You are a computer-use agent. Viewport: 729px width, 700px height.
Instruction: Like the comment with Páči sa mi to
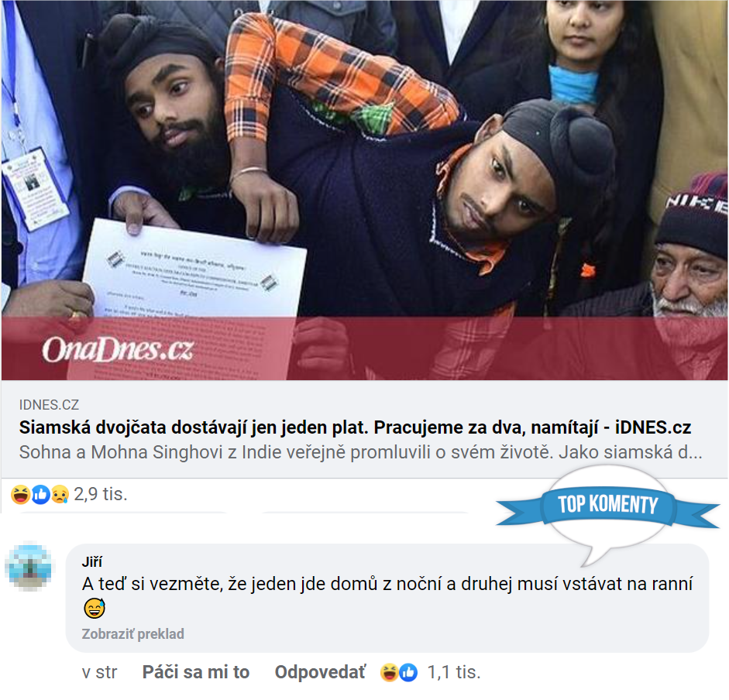pos(196,672)
